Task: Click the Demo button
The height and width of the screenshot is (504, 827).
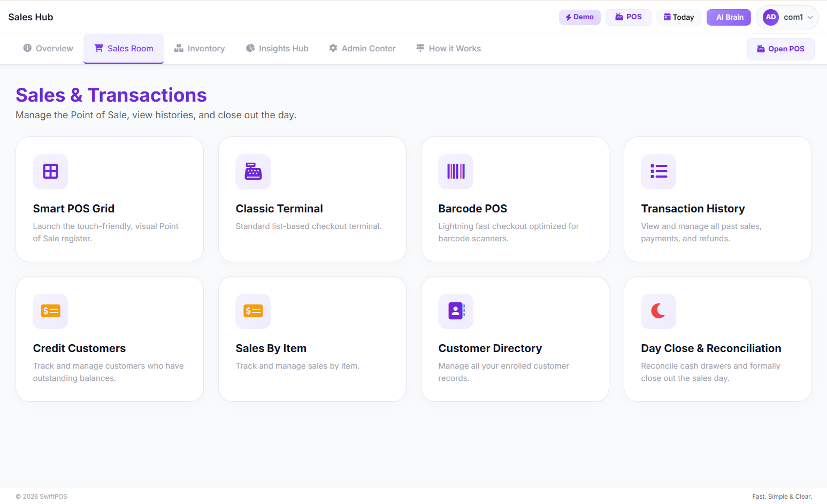Action: point(580,17)
